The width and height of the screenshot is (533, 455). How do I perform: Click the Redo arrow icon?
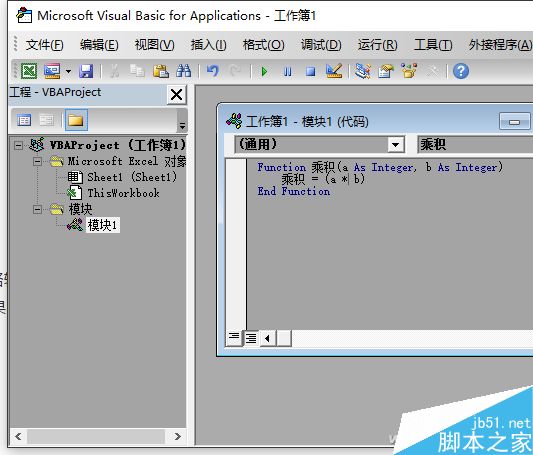236,71
